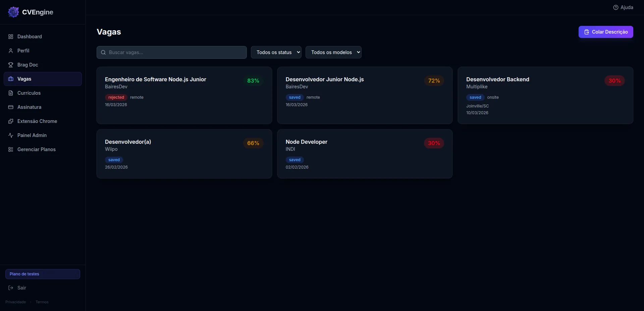
Task: Open the Privacidade footer link
Action: [15, 302]
